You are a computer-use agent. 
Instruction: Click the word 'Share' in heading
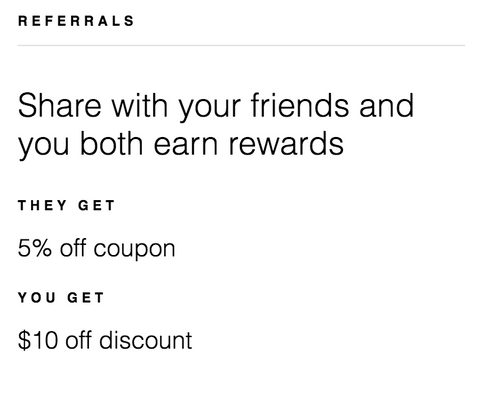(59, 106)
